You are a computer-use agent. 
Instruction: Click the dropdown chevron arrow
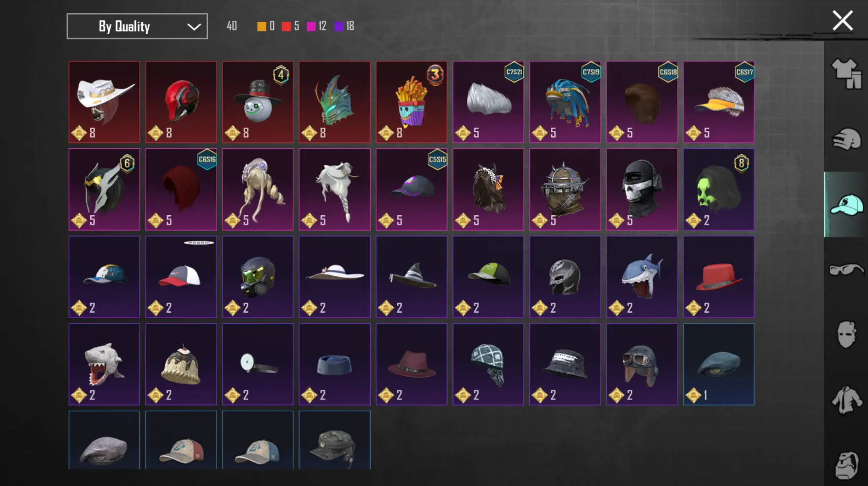pos(194,27)
